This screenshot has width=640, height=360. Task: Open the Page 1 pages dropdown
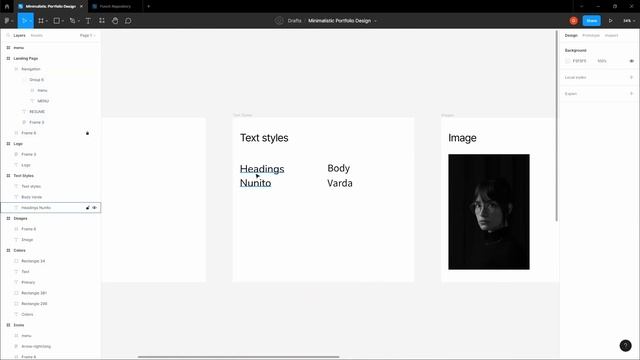[87, 36]
